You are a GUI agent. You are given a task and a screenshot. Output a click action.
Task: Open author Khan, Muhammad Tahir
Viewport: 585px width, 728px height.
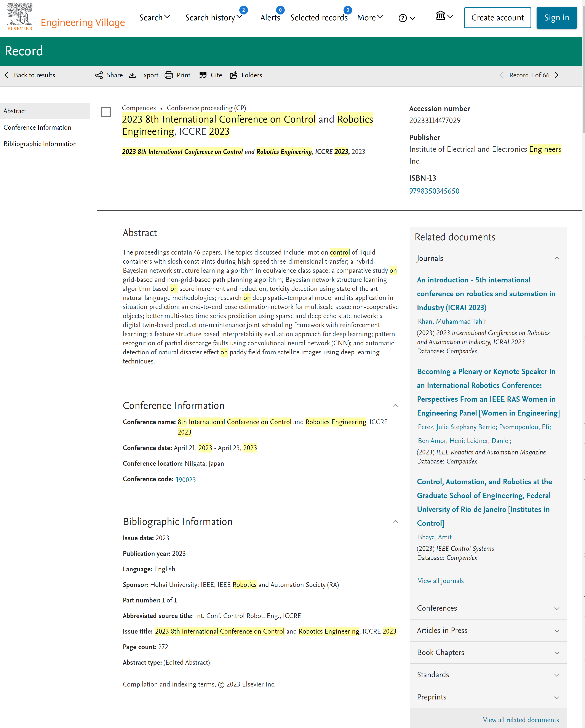452,321
